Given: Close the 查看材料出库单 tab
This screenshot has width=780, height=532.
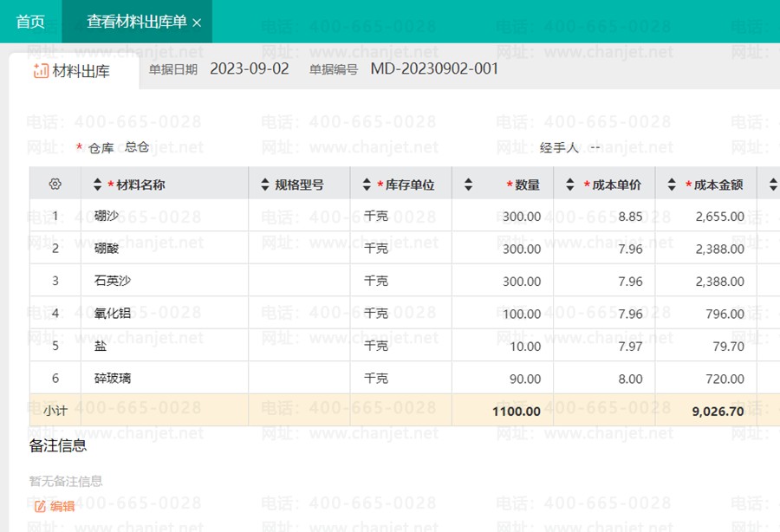Looking at the screenshot, I should (197, 23).
